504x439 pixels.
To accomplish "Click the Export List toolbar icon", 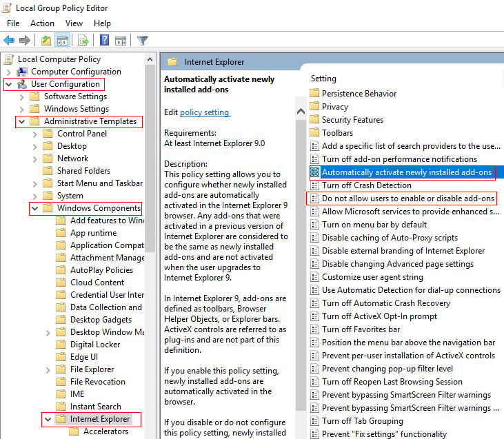I will (83, 41).
